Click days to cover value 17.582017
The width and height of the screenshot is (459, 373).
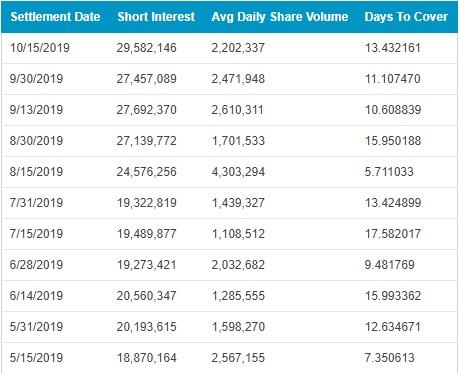pyautogui.click(x=393, y=234)
